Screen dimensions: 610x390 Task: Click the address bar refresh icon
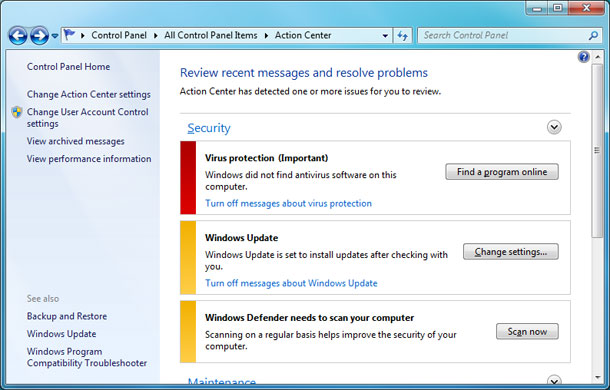[x=402, y=36]
